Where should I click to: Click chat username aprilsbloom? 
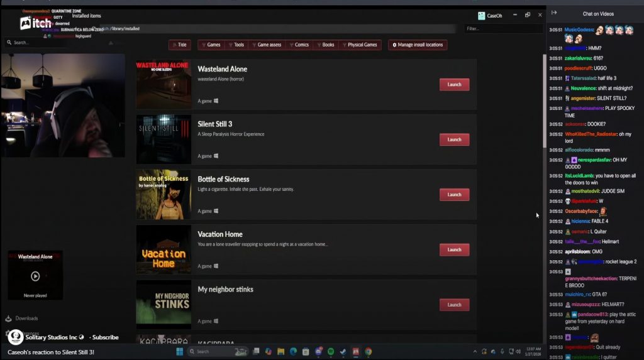coord(577,252)
